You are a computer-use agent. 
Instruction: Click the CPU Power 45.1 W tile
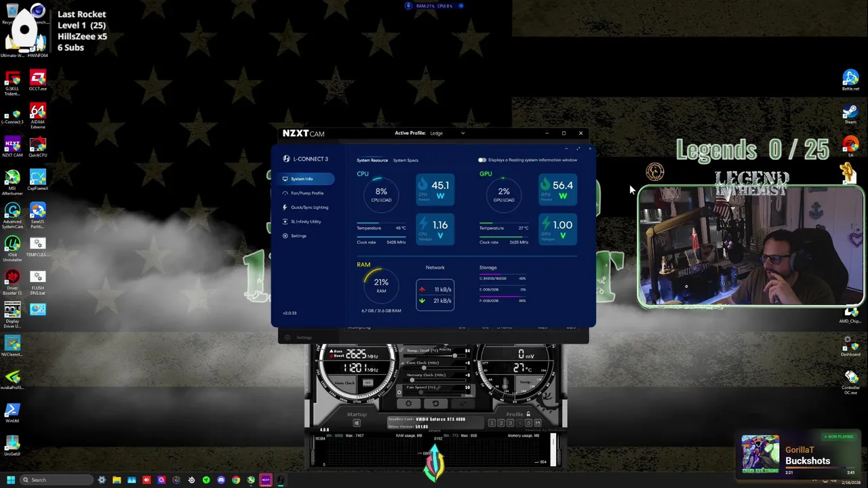point(435,190)
